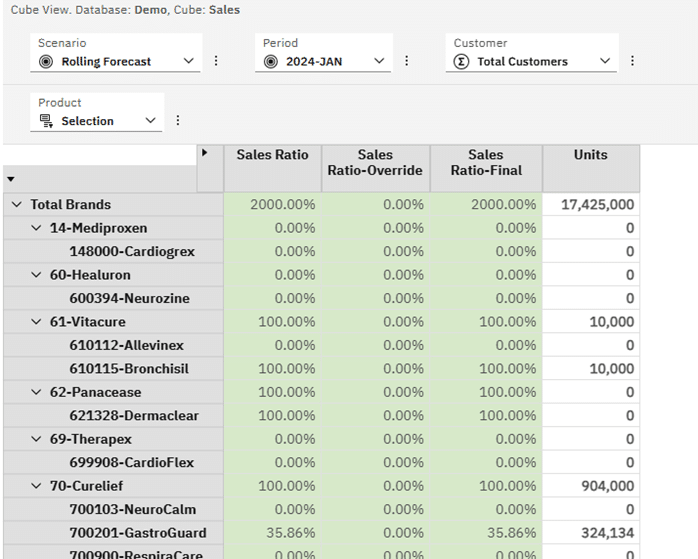Click 70-Curelief Sales Ratio 100.00% cell

[x=272, y=486]
